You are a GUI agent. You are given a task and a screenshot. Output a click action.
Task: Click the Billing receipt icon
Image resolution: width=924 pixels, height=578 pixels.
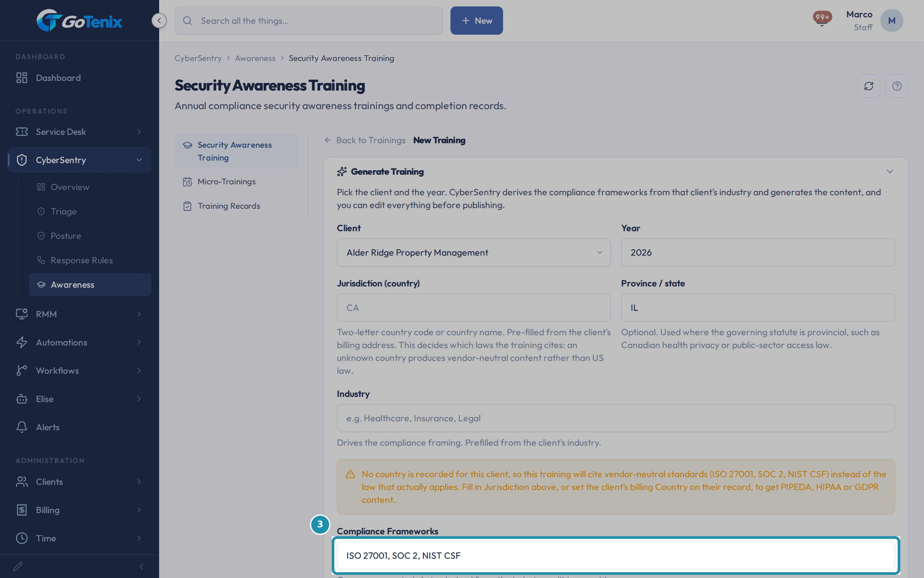pos(22,510)
